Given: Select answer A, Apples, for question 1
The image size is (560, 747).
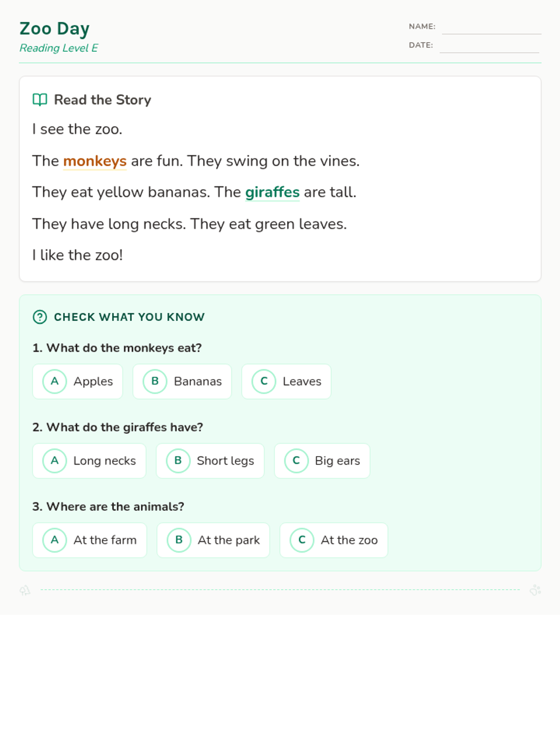Looking at the screenshot, I should (77, 381).
